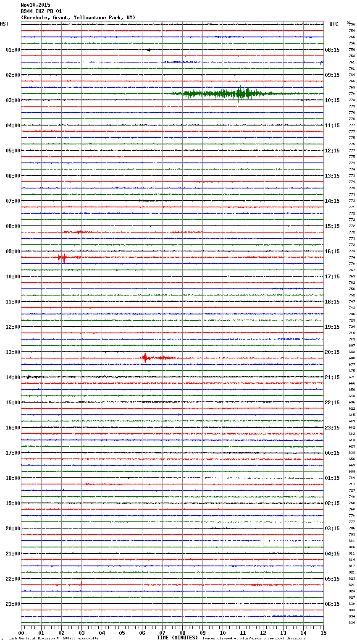Click the minute 14 axis tick label
Viewport: 357px width, 644px height.
[x=303, y=633]
